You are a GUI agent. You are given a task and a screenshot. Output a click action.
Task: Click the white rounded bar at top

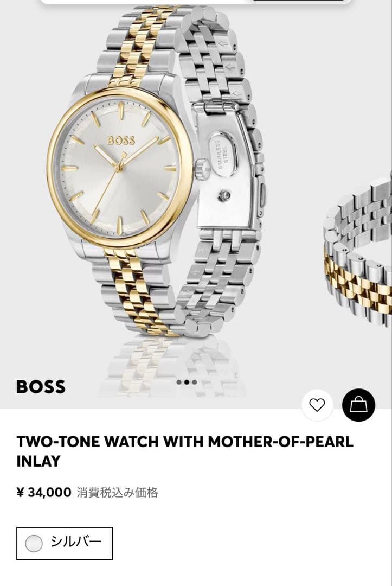[196, 2]
